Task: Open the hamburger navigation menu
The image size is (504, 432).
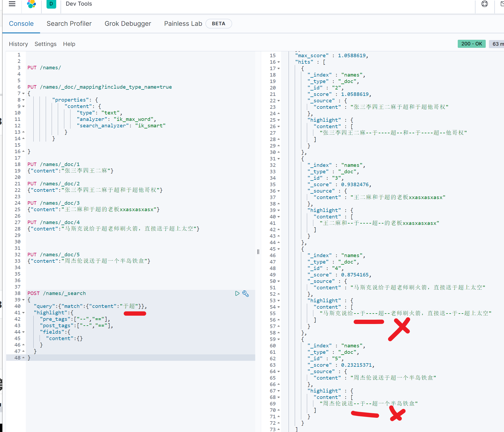Action: [12, 4]
